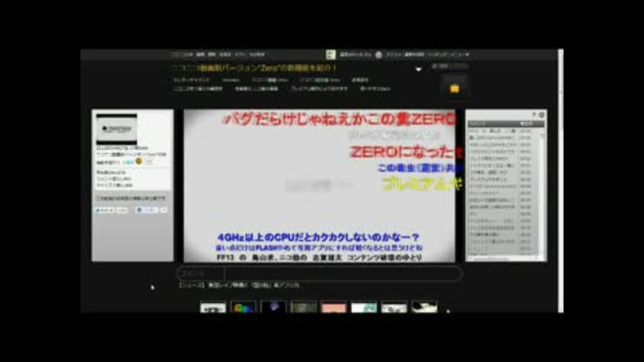Click the yellow video title with "Zero" heading
The height and width of the screenshot is (362, 644).
coord(254,68)
